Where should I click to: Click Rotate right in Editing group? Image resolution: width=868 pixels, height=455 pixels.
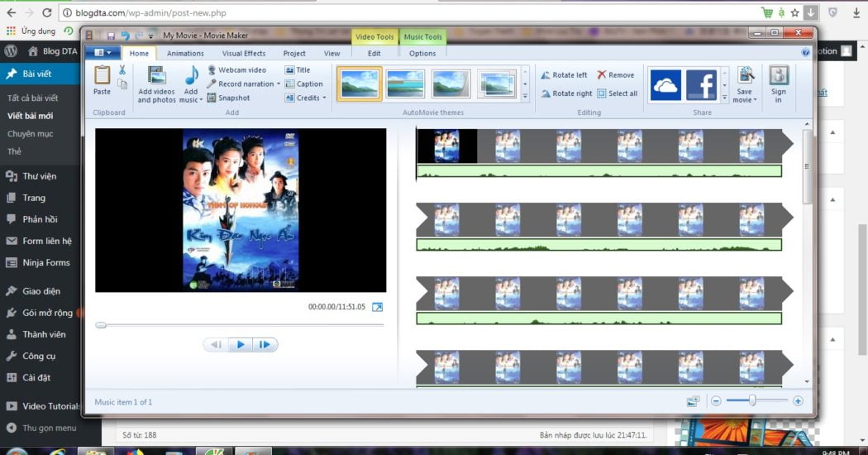(567, 93)
